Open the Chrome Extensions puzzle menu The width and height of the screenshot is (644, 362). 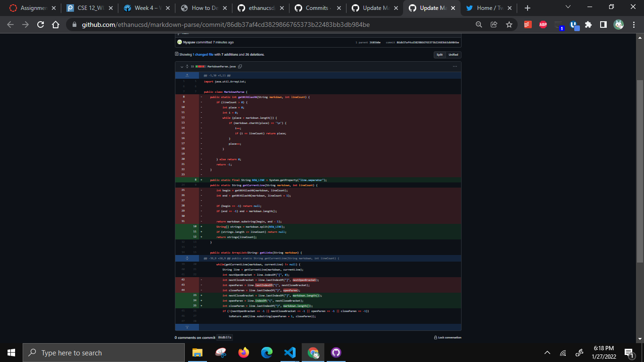click(x=588, y=25)
